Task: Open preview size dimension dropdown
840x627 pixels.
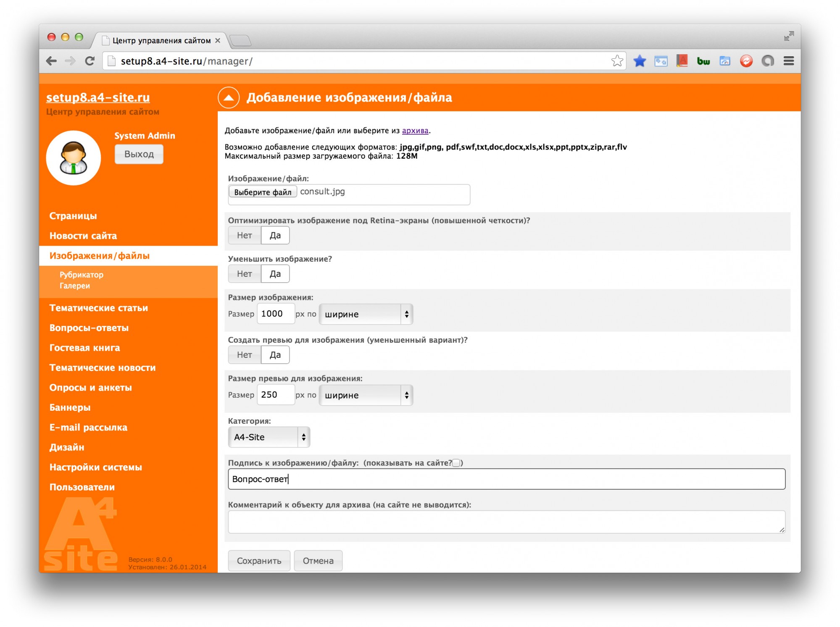Action: (366, 396)
